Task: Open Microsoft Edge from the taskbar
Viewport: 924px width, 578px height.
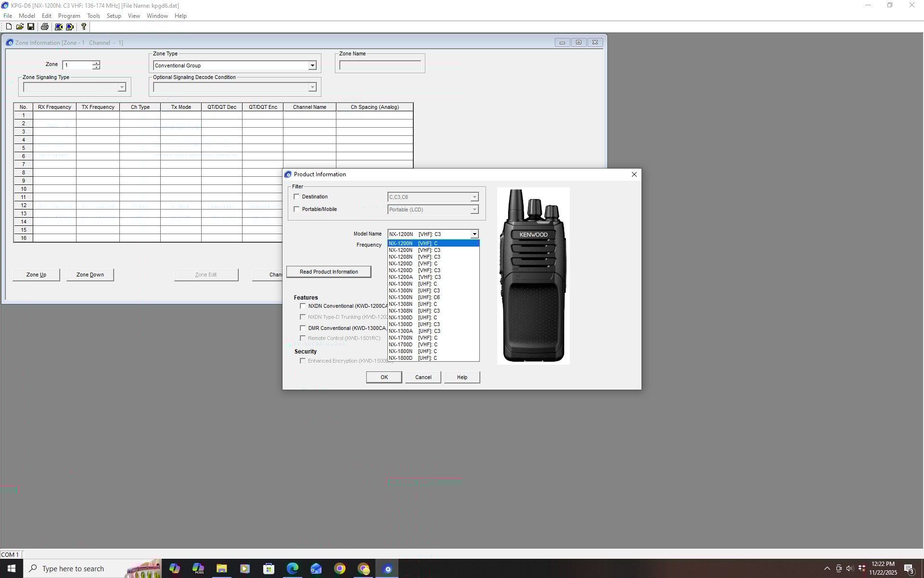Action: coord(293,568)
